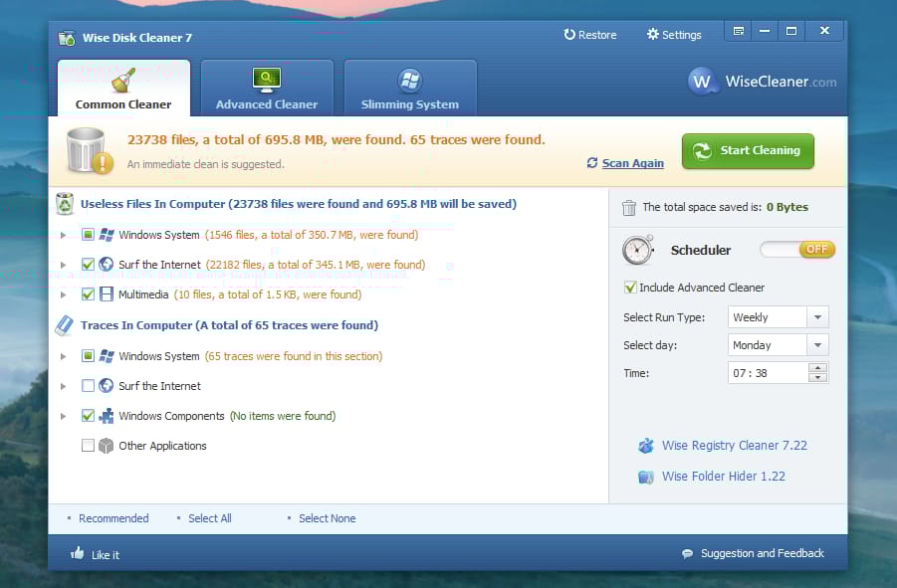897x588 pixels.
Task: Click the Restore circular arrow icon
Action: pos(569,34)
